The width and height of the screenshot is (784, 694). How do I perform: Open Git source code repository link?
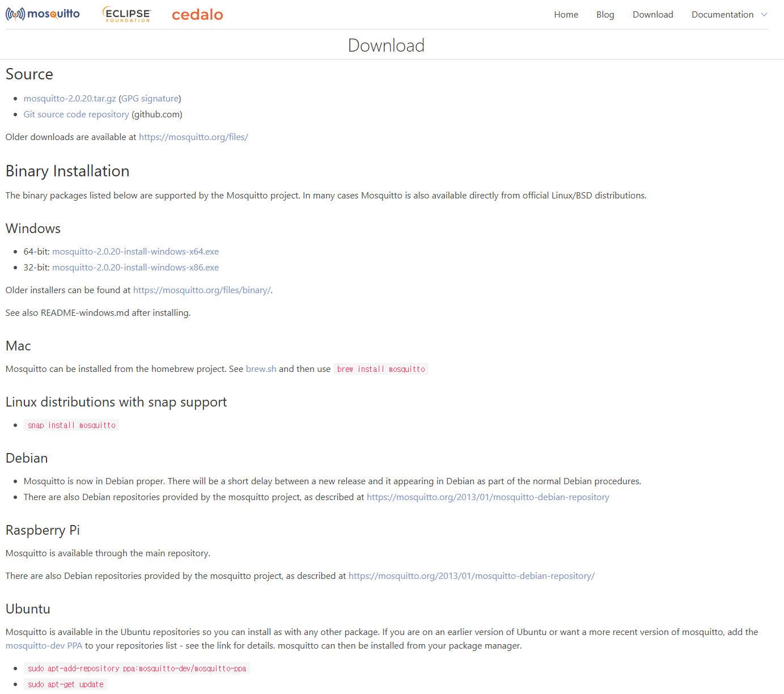(76, 115)
